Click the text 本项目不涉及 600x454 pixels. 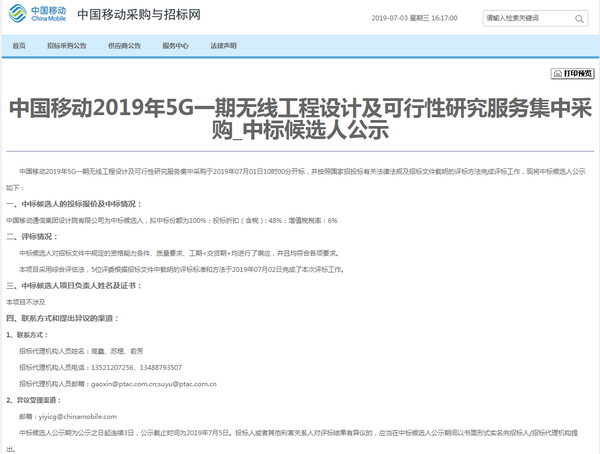[x=26, y=302]
